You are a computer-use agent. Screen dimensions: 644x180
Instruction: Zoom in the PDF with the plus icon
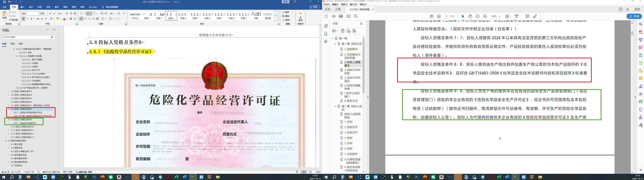click(x=485, y=16)
